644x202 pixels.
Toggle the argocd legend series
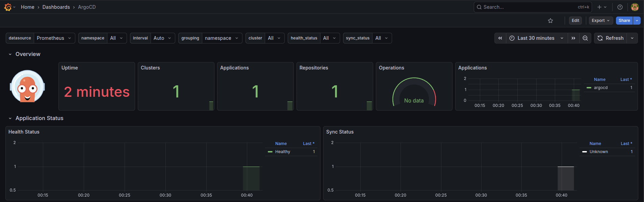click(600, 88)
